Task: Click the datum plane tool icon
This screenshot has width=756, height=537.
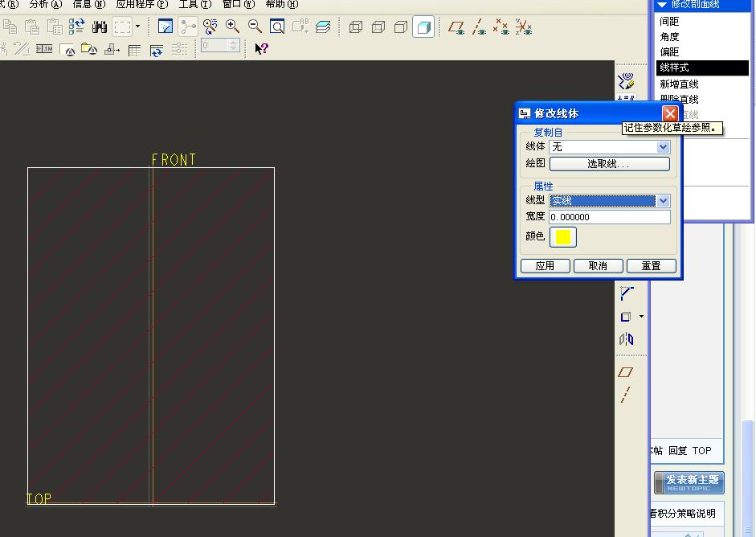Action: [626, 372]
